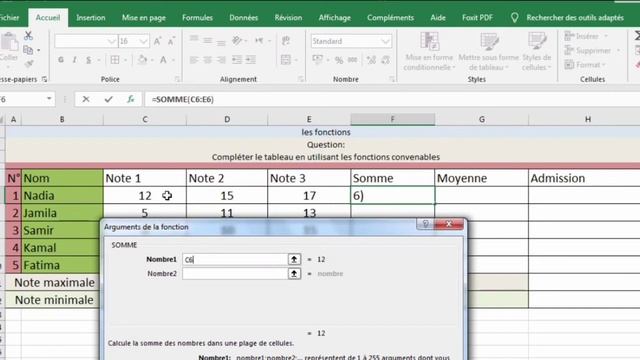
Task: Toggle align text left
Action: [194, 60]
